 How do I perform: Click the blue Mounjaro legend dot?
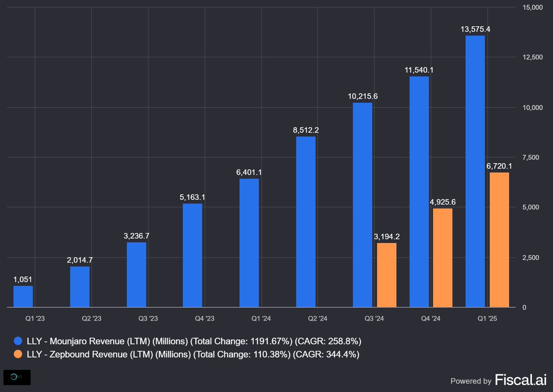(18, 341)
